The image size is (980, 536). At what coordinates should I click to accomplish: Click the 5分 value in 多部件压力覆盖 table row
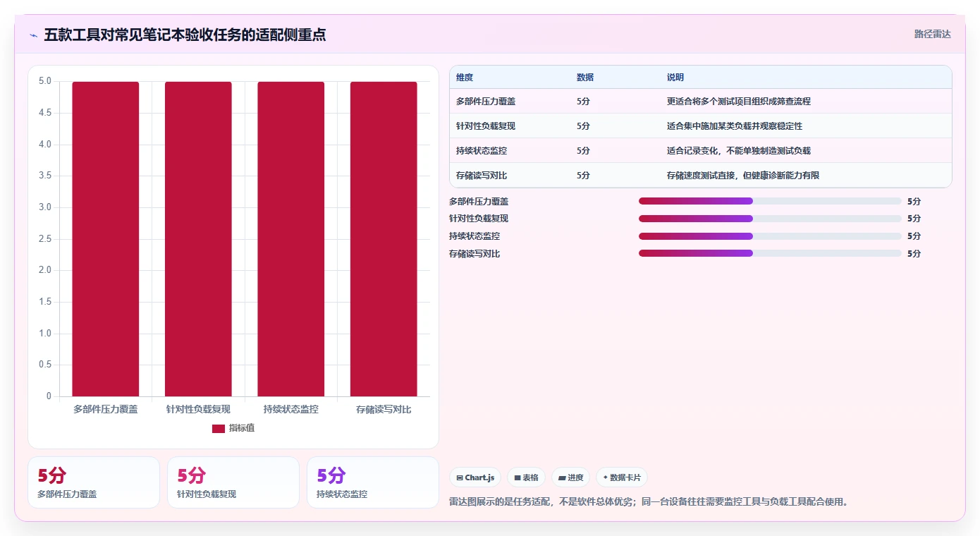pyautogui.click(x=583, y=101)
